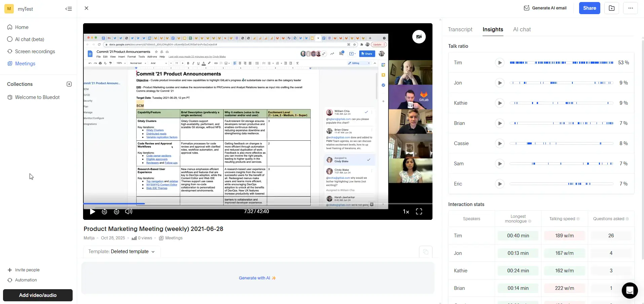Click Generate with AI
Viewport: 644px width, 304px height.
coord(257,278)
